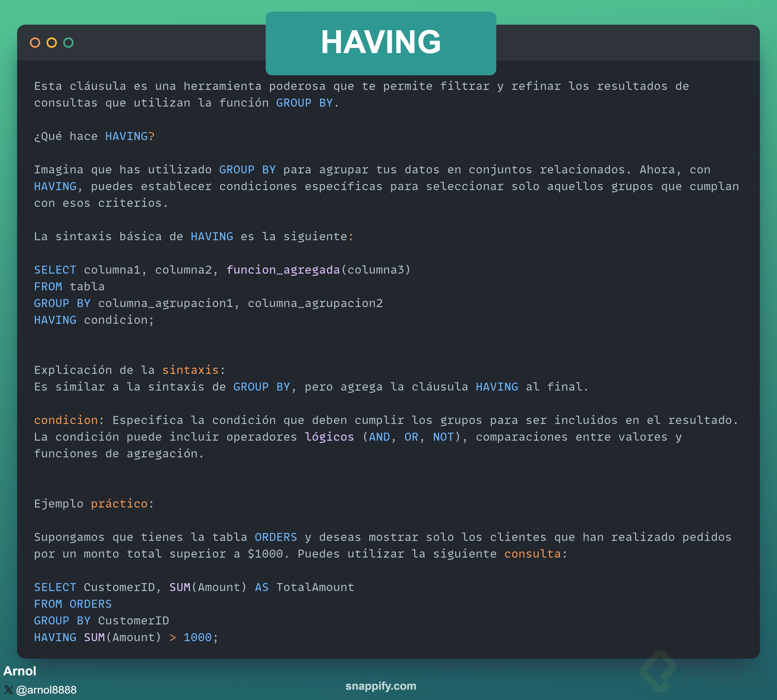Click the TotalAmount alias in query
The image size is (777, 700).
click(x=315, y=587)
